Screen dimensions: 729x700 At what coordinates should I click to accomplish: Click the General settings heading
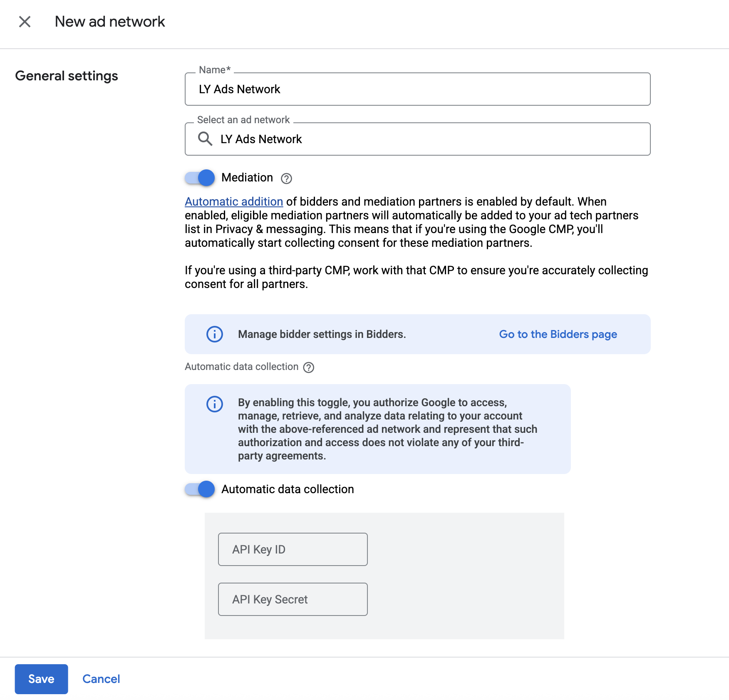(67, 76)
